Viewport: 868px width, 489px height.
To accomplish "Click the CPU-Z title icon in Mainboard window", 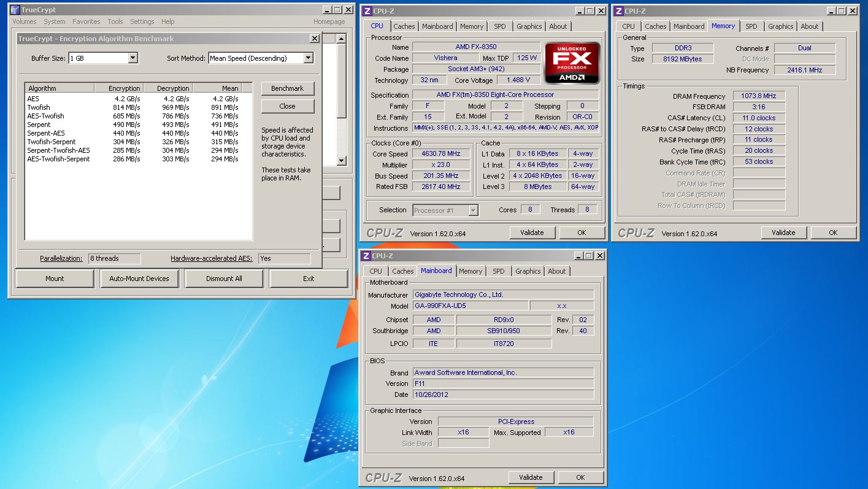I will (366, 256).
